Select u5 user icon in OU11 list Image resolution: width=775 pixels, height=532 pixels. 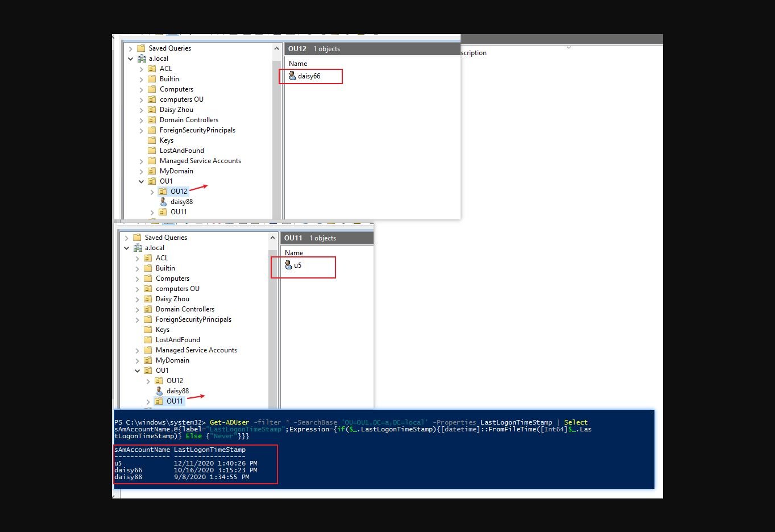coord(288,265)
